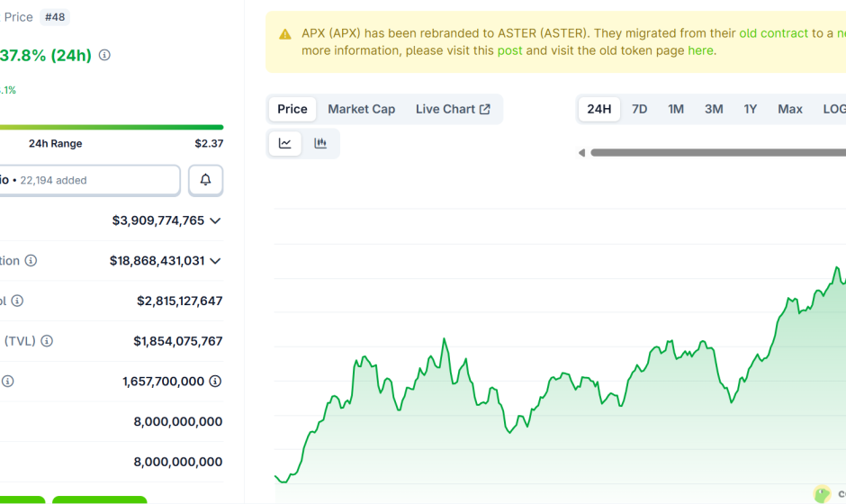Click info icon beside the (TVL) label
Viewport: 846px width, 504px height.
[x=47, y=341]
